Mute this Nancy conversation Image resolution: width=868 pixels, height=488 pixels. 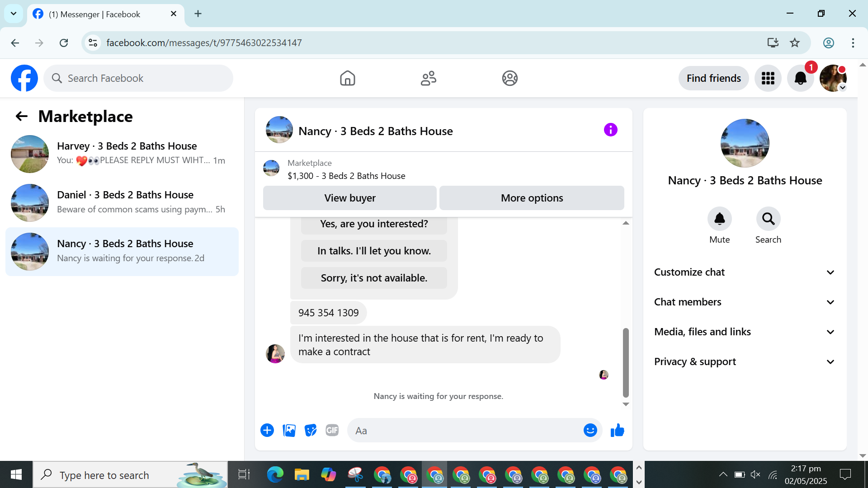pos(719,219)
